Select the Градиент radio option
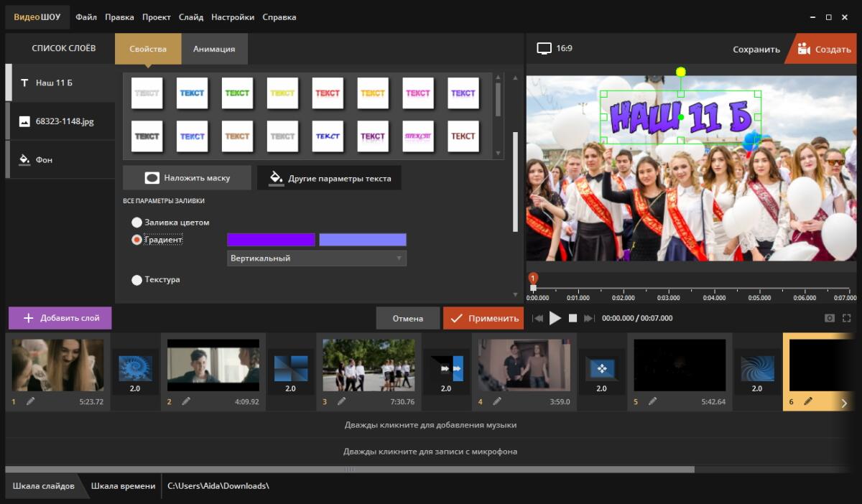862x504 pixels. [136, 240]
